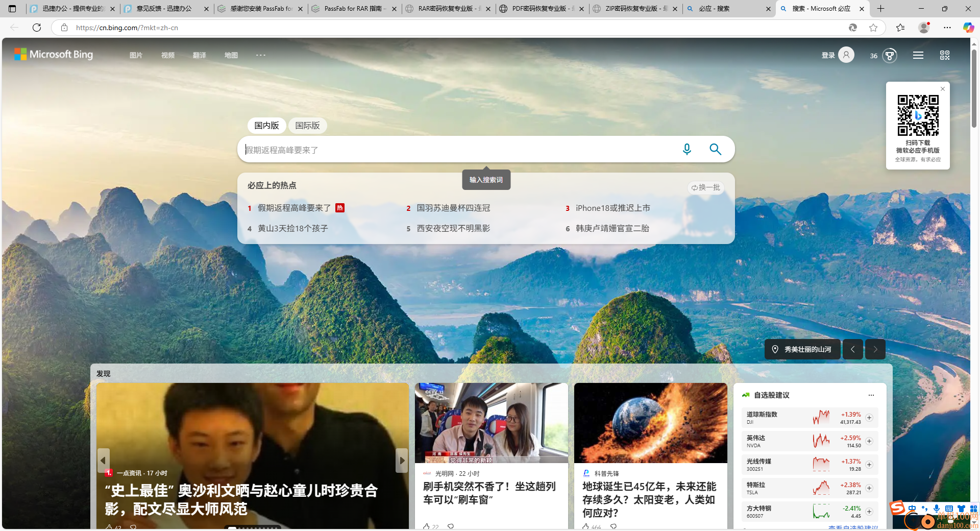This screenshot has width=980, height=531.
Task: Switch to PDF密码恢复专业版 tab
Action: coord(542,9)
